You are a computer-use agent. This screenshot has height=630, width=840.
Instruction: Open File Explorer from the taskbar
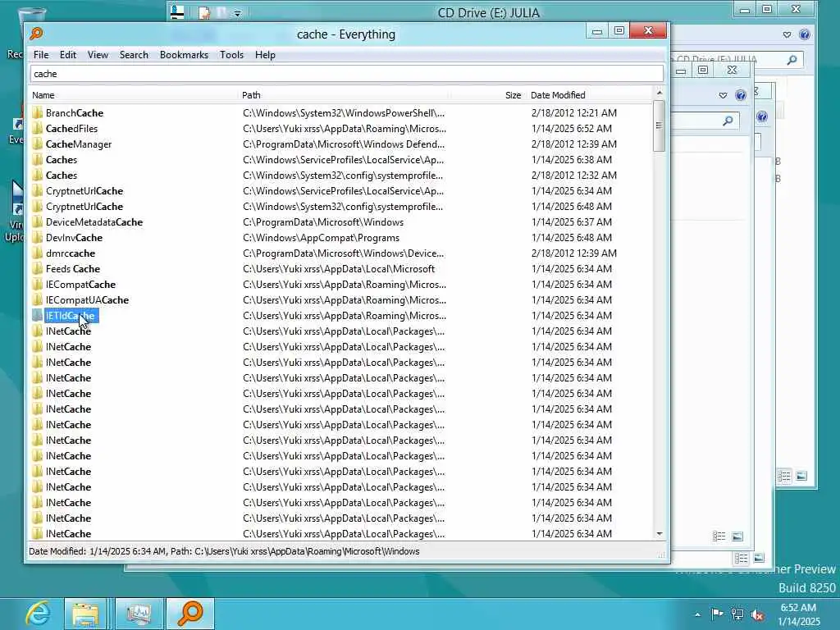[85, 614]
